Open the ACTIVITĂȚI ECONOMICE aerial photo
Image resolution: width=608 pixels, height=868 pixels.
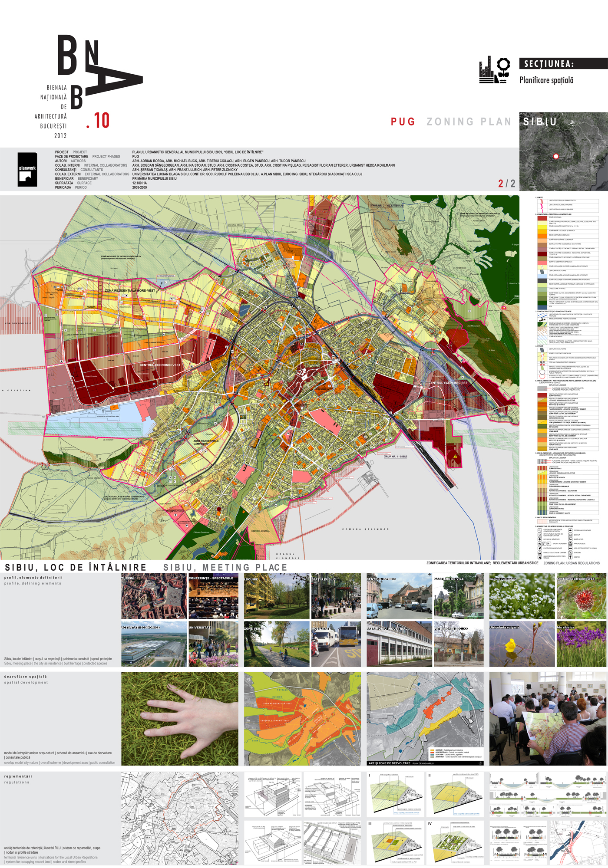[154, 644]
